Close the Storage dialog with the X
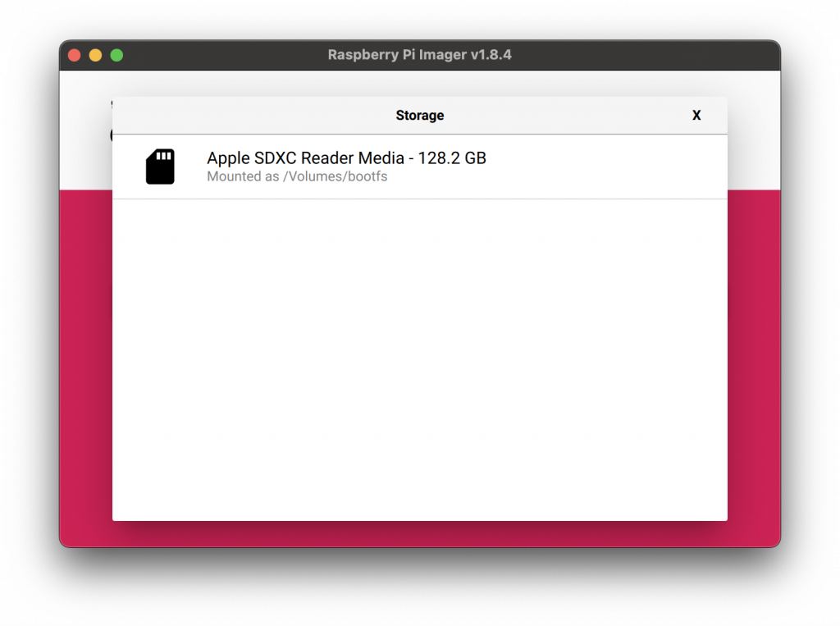This screenshot has height=626, width=840. [x=696, y=116]
